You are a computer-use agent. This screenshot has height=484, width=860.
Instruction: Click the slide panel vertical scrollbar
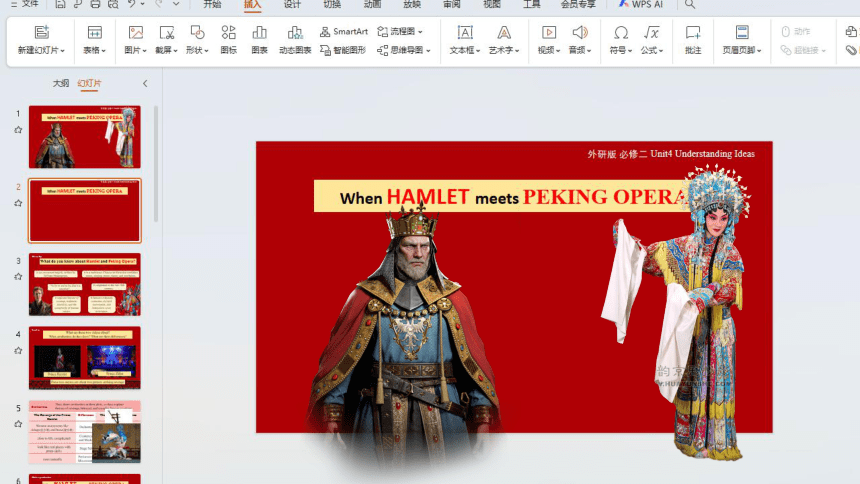156,164
